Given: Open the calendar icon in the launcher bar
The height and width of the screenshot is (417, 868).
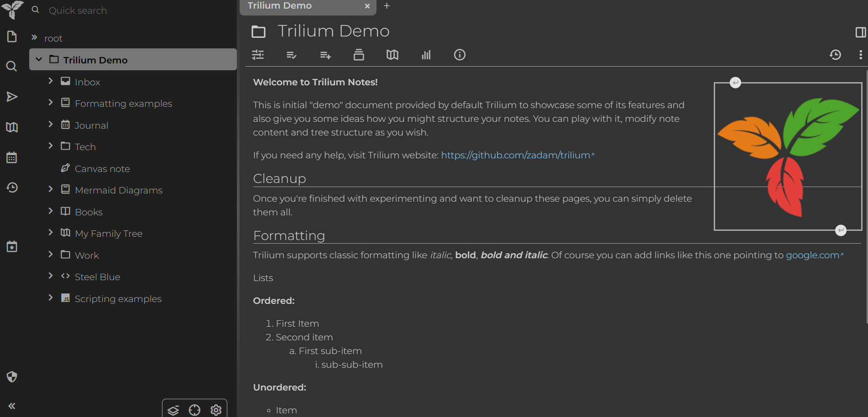Looking at the screenshot, I should click(12, 158).
